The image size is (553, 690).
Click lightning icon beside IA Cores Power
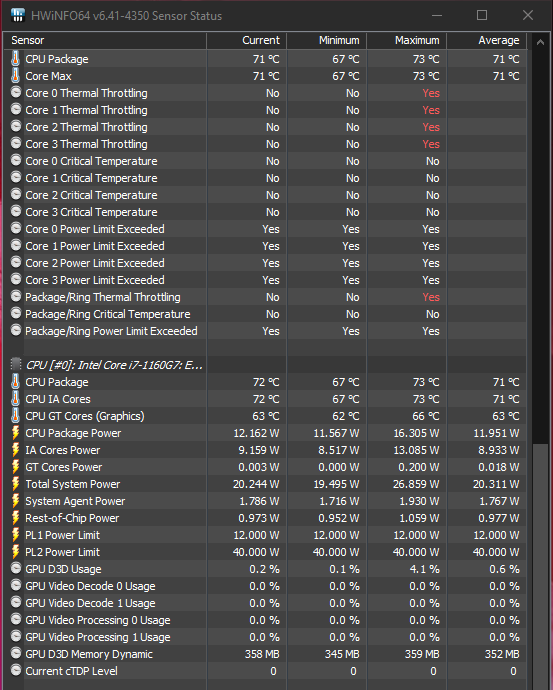coord(15,450)
